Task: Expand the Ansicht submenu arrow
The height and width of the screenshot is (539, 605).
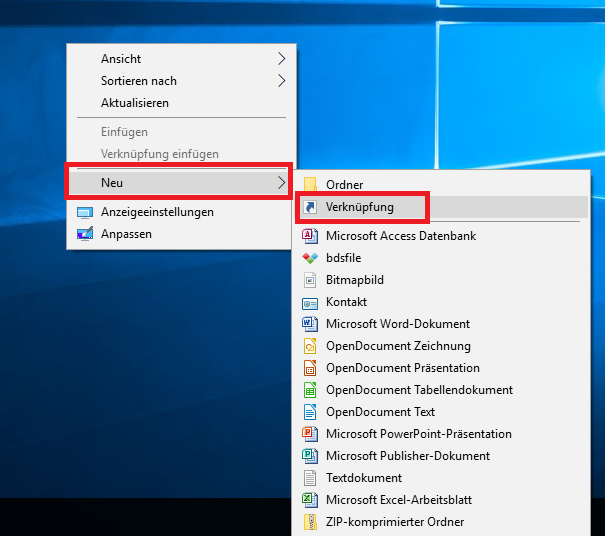Action: [281, 59]
